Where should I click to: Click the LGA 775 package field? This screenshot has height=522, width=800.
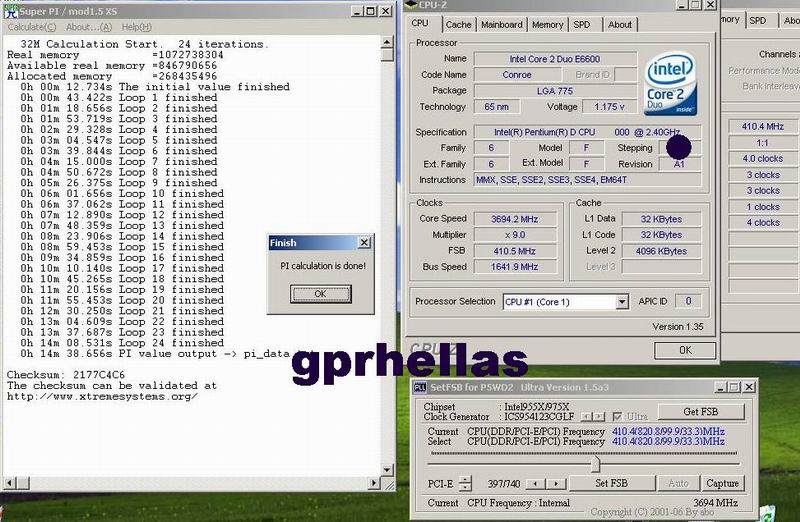(555, 91)
